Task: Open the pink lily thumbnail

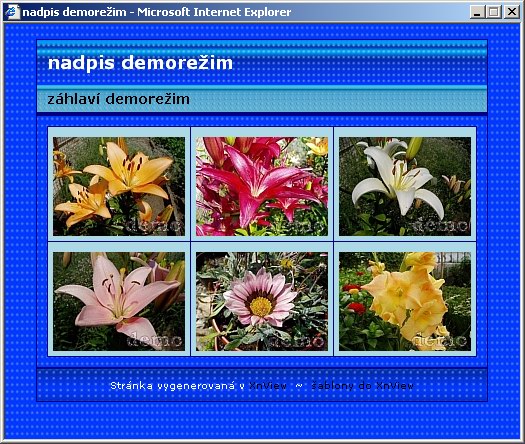Action: click(x=119, y=301)
